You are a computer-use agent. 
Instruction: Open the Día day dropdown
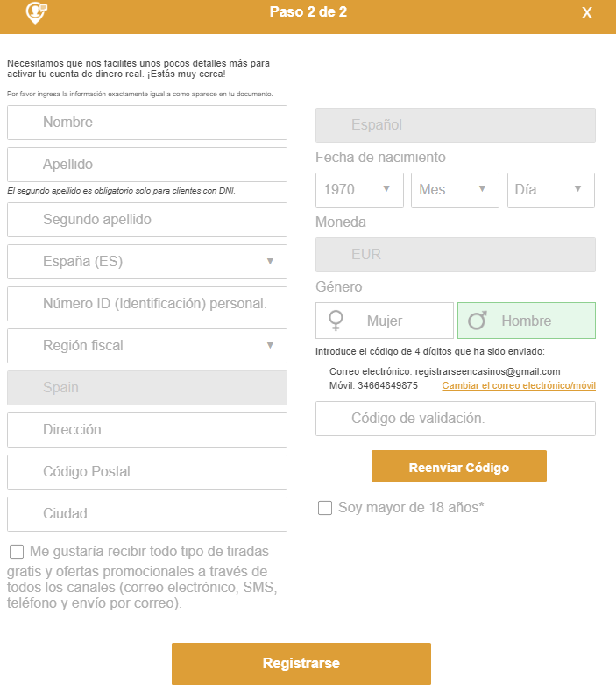(550, 190)
